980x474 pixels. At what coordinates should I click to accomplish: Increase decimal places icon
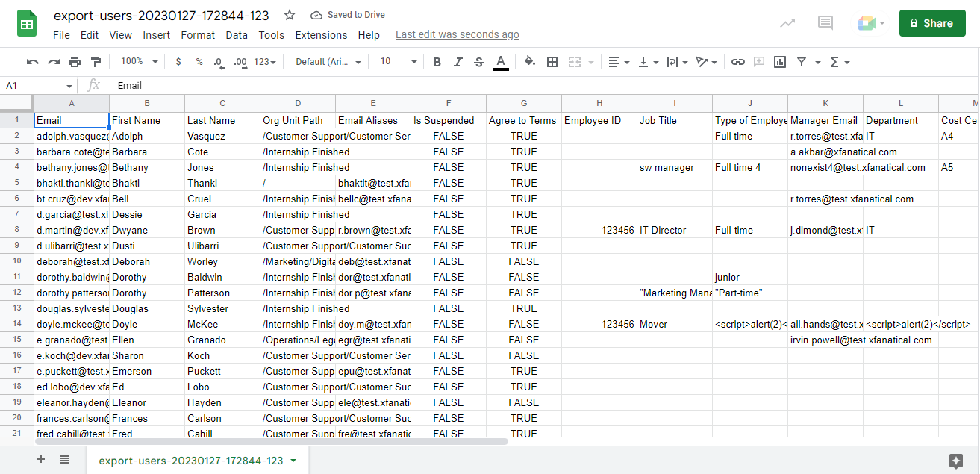point(240,62)
